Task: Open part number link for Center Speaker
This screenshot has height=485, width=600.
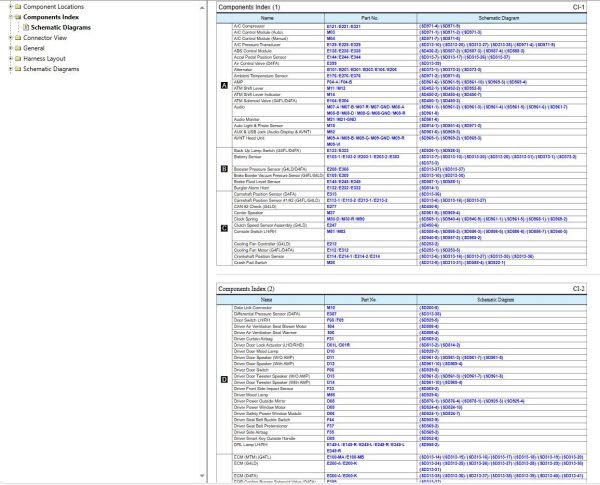Action: click(331, 212)
